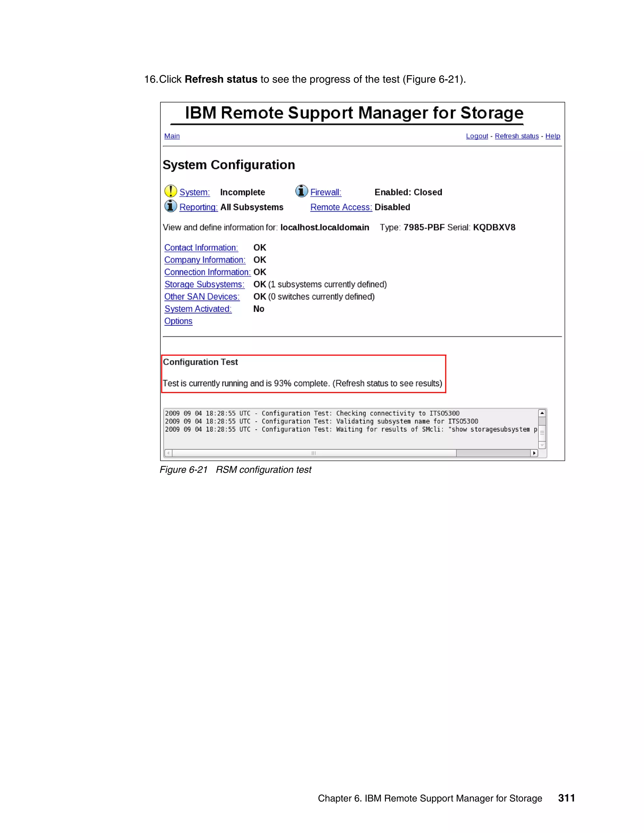
Task: Click '(0 switches currently defined)' text
Action: coord(321,297)
